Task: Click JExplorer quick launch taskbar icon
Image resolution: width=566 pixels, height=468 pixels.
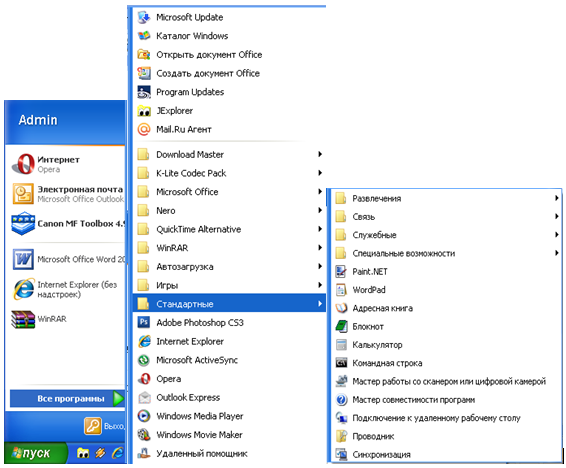Action: pos(83,453)
